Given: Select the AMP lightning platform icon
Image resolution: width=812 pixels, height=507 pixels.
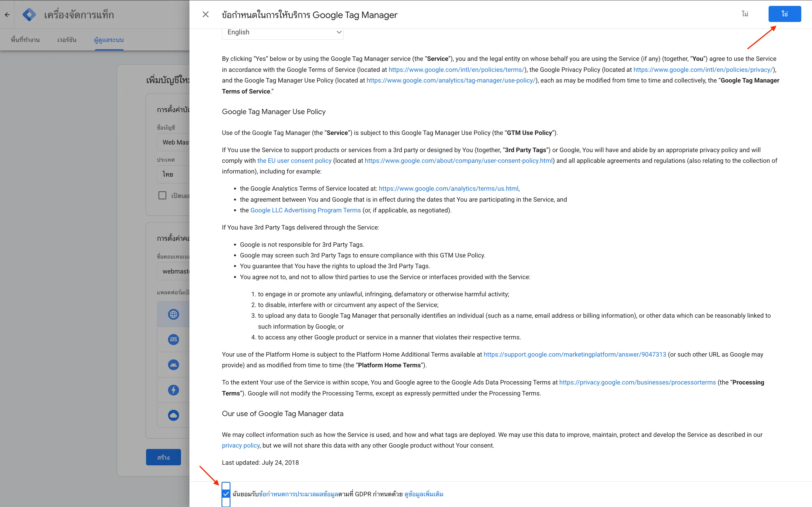Looking at the screenshot, I should [173, 390].
